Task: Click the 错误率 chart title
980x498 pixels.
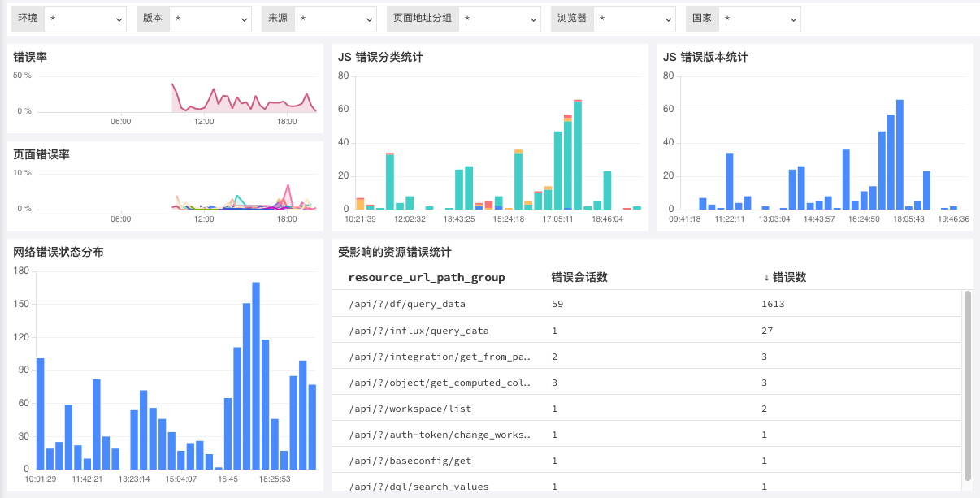Action: coord(30,57)
